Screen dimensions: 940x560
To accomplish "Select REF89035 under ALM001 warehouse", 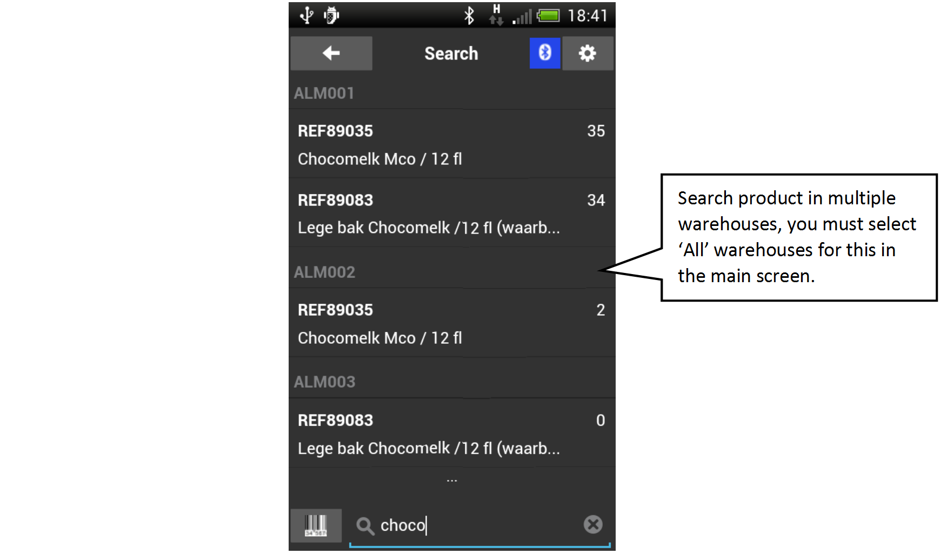I will tap(452, 144).
